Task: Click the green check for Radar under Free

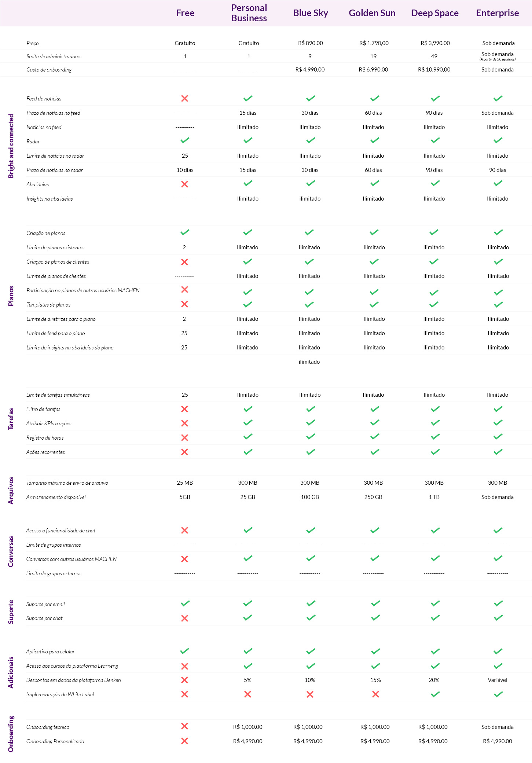Action: [x=185, y=140]
